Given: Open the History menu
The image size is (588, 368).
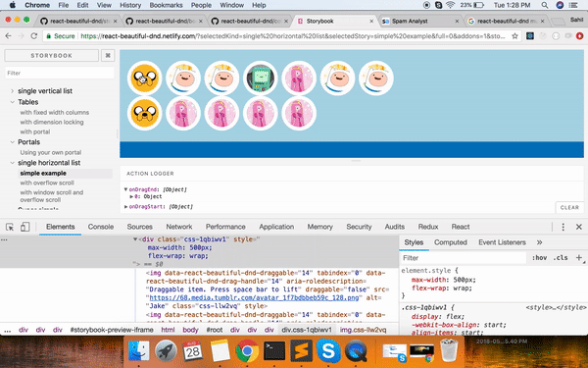Looking at the screenshot, I should (x=130, y=5).
